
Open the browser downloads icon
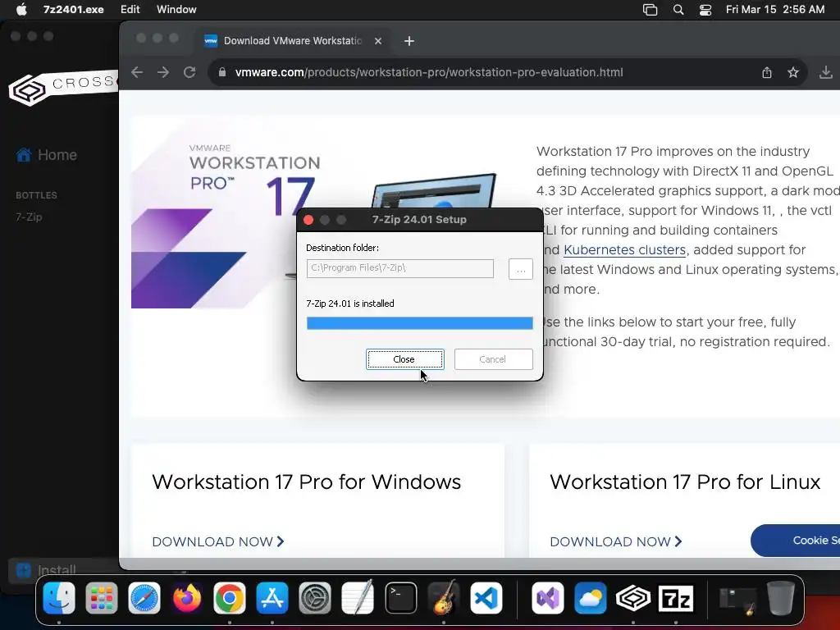pyautogui.click(x=826, y=72)
